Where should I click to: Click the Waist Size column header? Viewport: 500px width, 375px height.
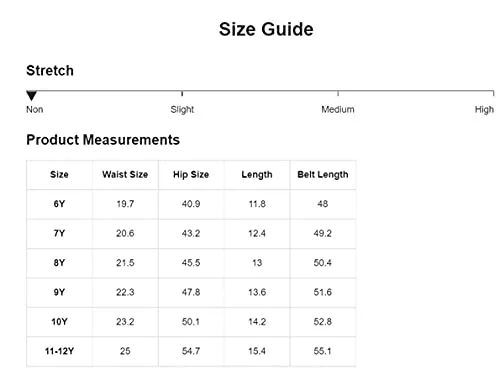click(125, 174)
